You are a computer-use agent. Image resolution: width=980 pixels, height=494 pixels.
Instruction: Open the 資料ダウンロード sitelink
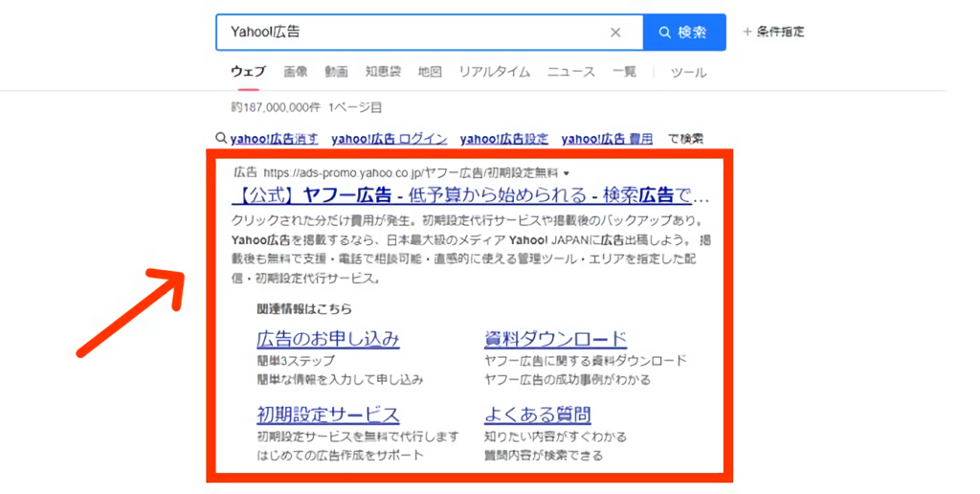556,339
